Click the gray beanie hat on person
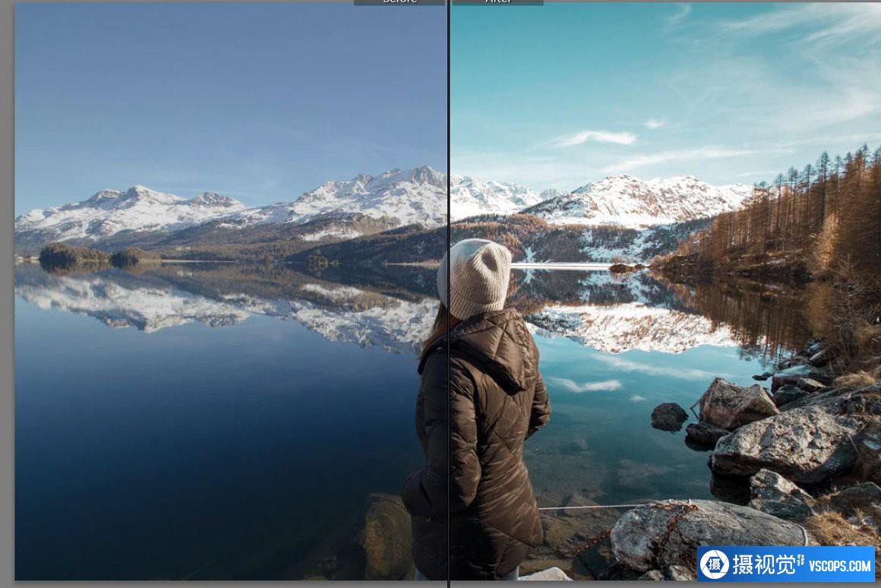 (x=475, y=277)
